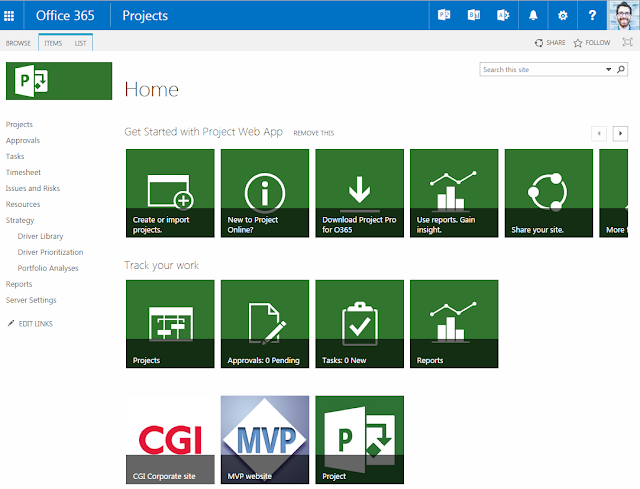Open the 'Approvals: 0 Pending' tile
This screenshot has width=640, height=489.
point(265,324)
